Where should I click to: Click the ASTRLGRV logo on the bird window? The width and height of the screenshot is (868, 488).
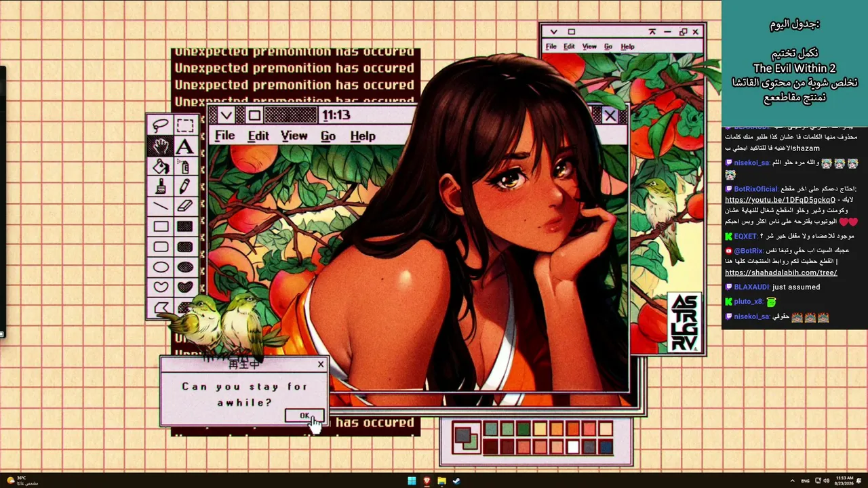point(684,323)
